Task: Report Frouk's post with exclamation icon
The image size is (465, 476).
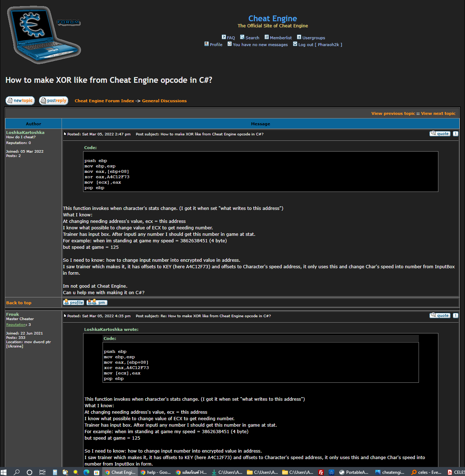Action: pos(455,315)
